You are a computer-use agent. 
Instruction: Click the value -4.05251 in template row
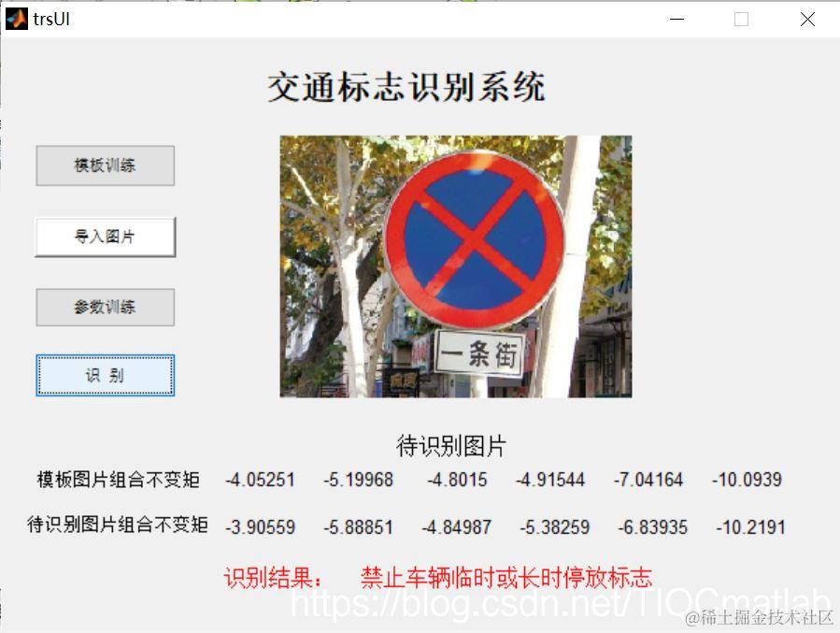pos(262,480)
